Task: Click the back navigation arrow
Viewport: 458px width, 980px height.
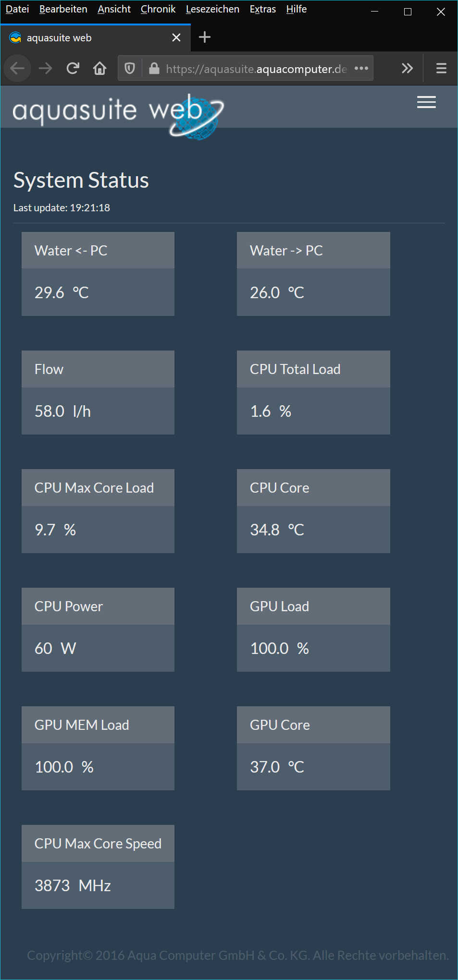Action: tap(17, 69)
